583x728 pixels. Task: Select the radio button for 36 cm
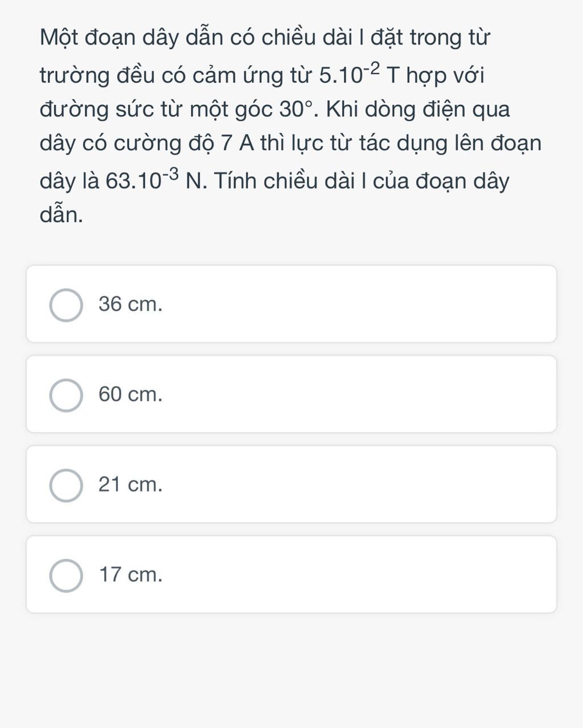tap(66, 305)
